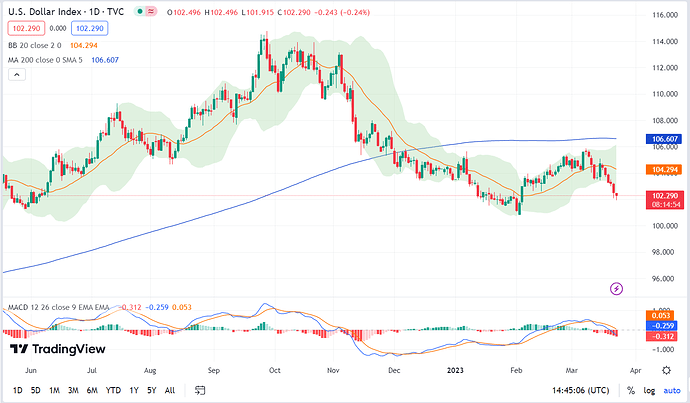690x403 pixels.
Task: Collapse the indicator legend chevron button
Action: [17, 75]
